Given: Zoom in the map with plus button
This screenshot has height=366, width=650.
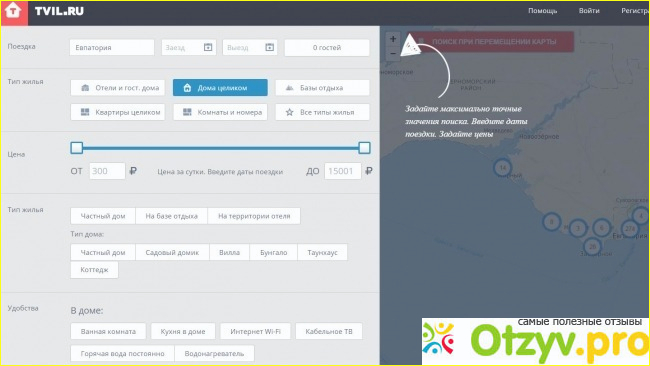Looking at the screenshot, I should point(393,39).
